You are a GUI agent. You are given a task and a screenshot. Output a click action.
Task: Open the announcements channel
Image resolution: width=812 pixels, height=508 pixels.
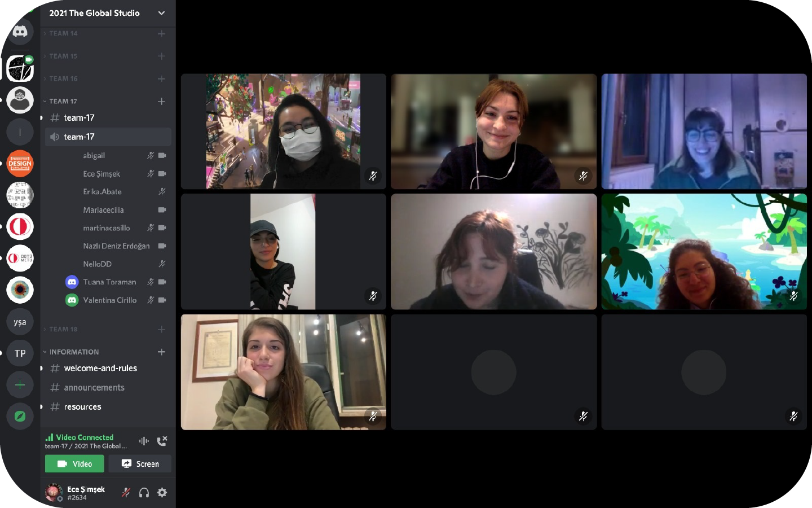(108, 387)
